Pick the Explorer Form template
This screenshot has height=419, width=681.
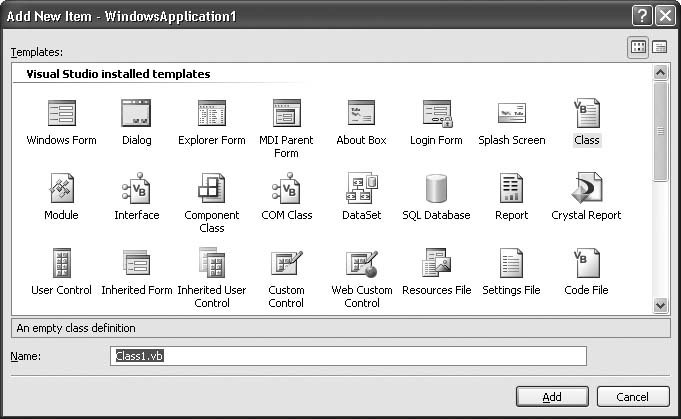(211, 113)
